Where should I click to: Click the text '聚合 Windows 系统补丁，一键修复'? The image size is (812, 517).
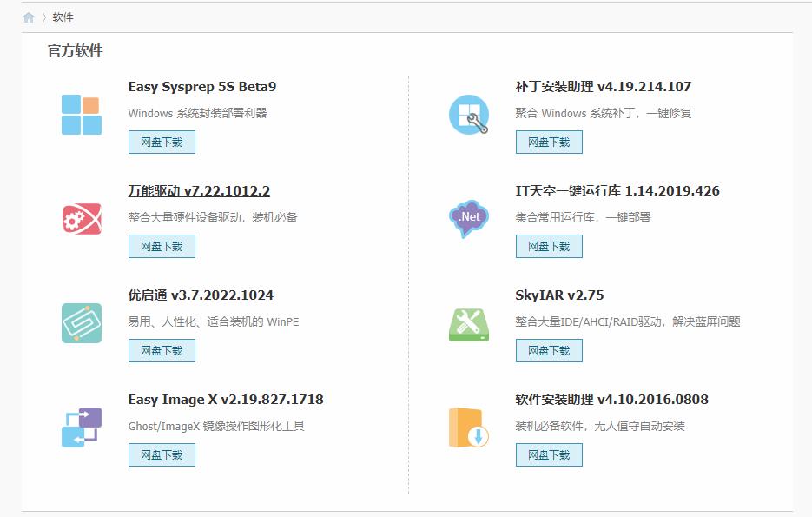[x=604, y=114]
